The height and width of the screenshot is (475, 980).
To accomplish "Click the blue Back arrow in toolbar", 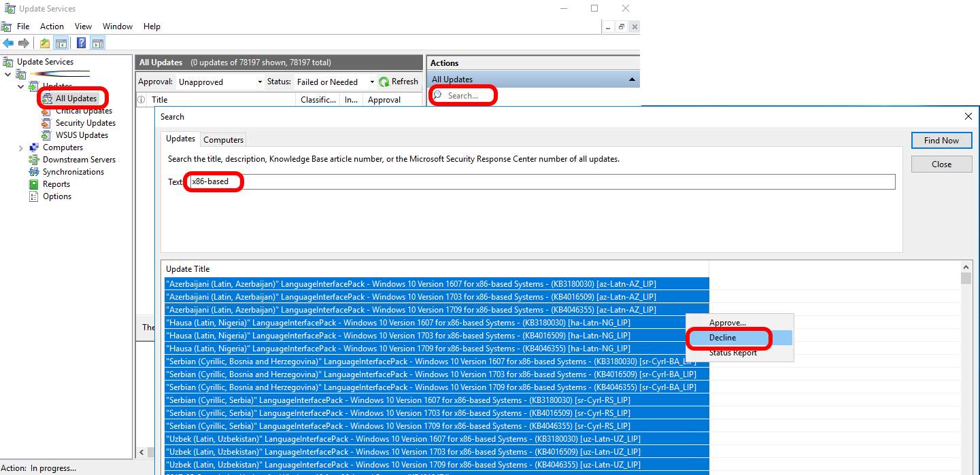I will click(8, 43).
